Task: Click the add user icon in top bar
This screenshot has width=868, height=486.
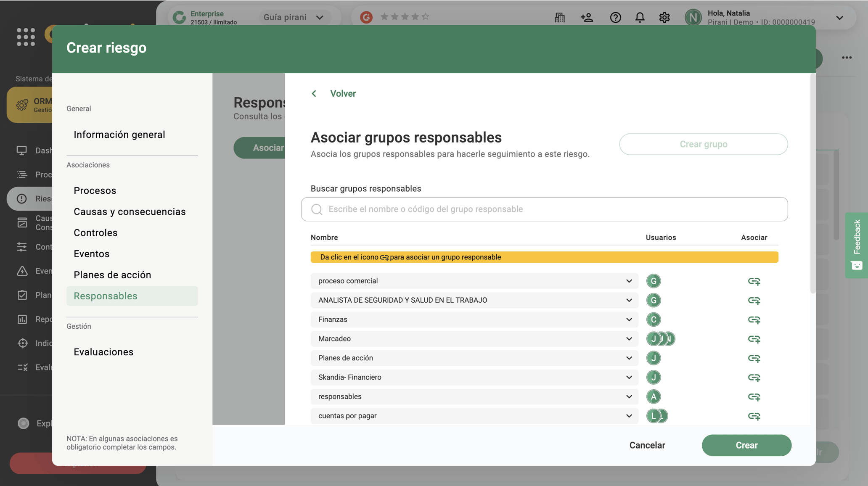Action: click(x=587, y=17)
